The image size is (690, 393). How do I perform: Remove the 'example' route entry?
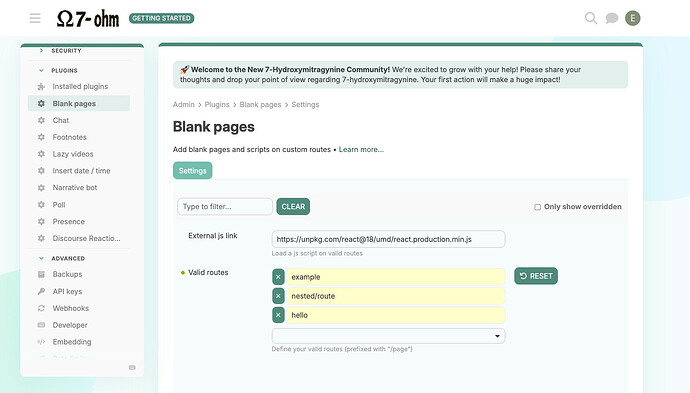tap(278, 277)
